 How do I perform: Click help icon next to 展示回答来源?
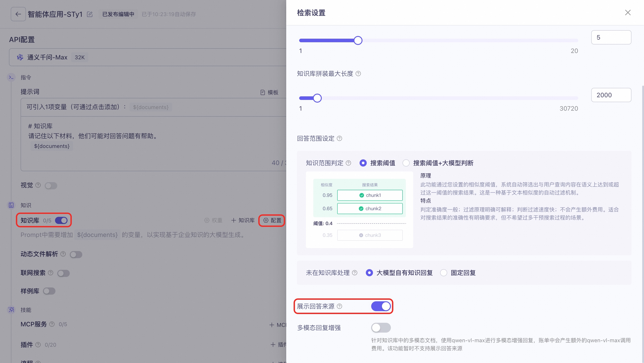pos(339,306)
